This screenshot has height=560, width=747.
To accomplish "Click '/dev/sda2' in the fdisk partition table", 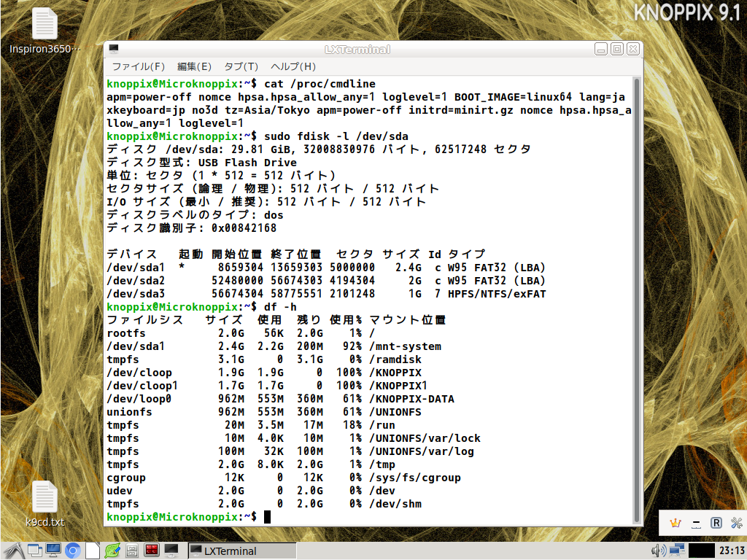I will click(x=136, y=281).
